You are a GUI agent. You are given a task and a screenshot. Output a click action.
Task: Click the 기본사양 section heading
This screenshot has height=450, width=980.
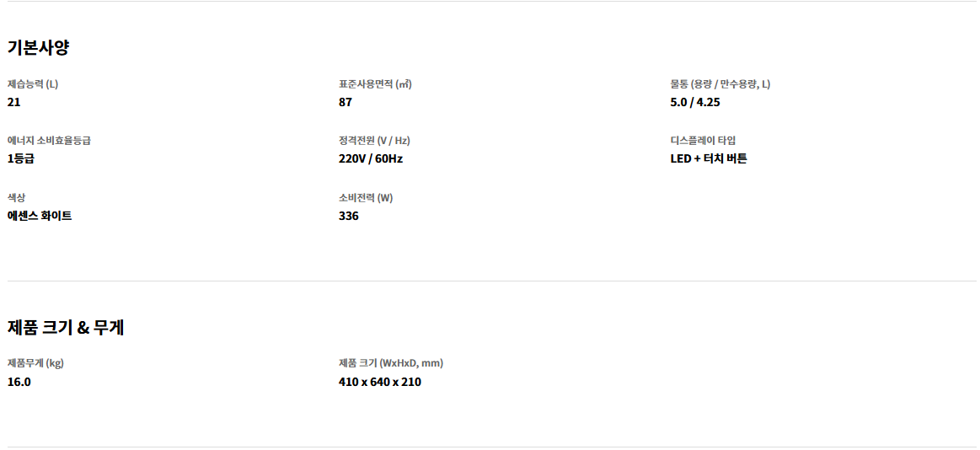click(38, 47)
